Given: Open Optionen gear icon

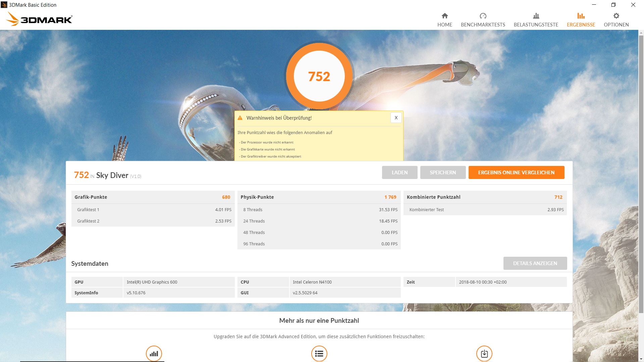Looking at the screenshot, I should click(x=616, y=16).
